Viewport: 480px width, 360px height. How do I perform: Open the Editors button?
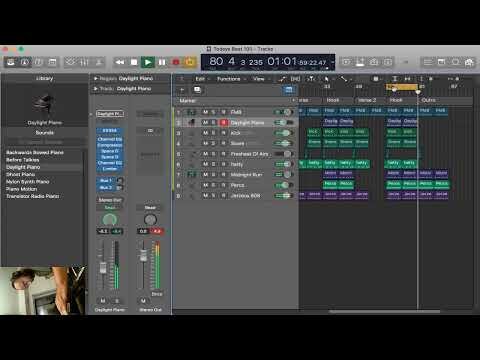[x=99, y=62]
